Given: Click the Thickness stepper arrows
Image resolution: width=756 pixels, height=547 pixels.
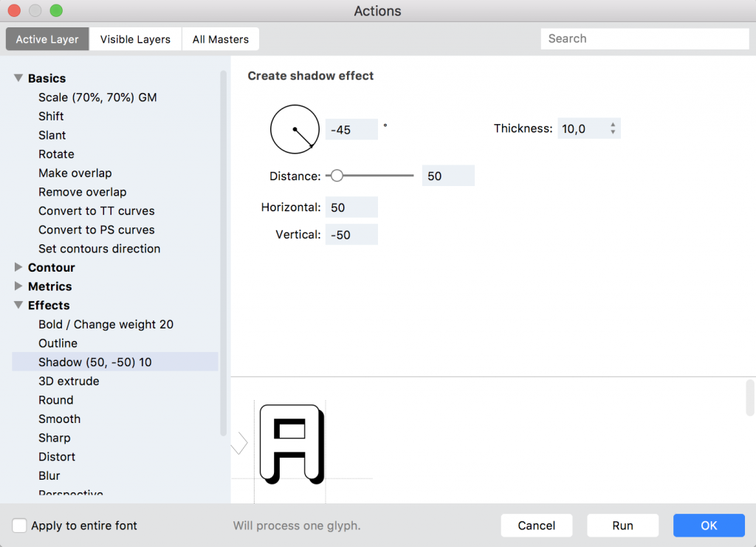Looking at the screenshot, I should pyautogui.click(x=613, y=128).
